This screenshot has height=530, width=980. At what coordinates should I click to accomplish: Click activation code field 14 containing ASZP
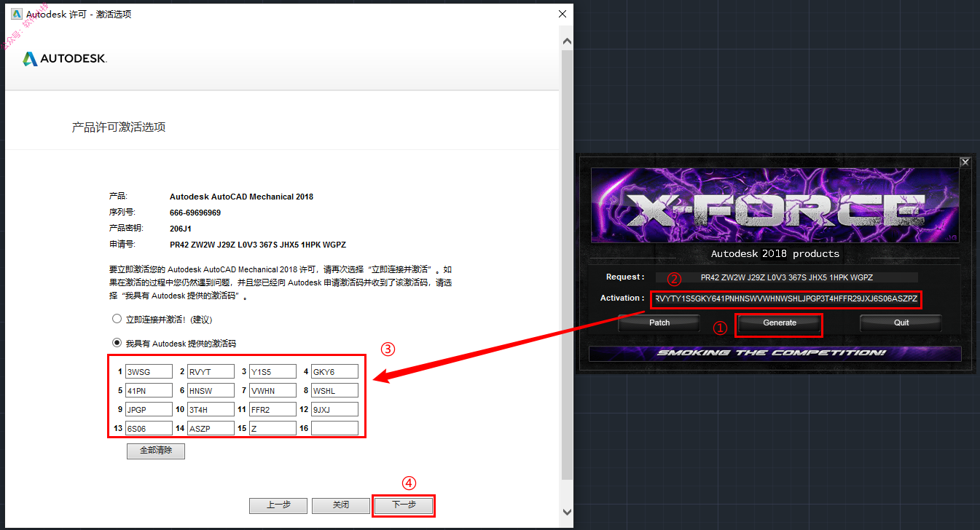point(211,428)
